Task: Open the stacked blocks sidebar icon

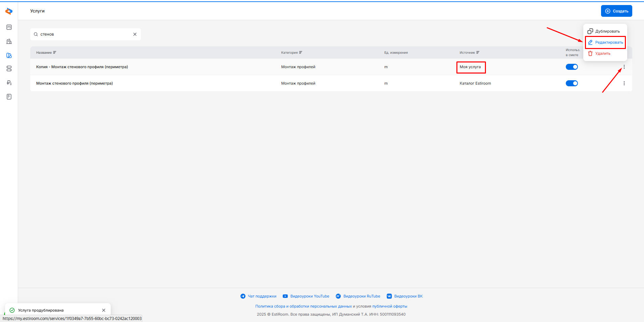Action: (9, 68)
